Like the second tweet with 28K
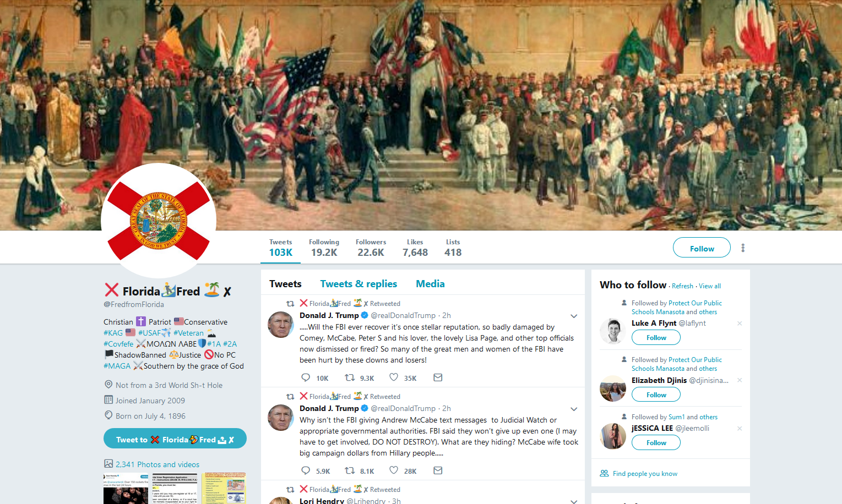 point(394,470)
